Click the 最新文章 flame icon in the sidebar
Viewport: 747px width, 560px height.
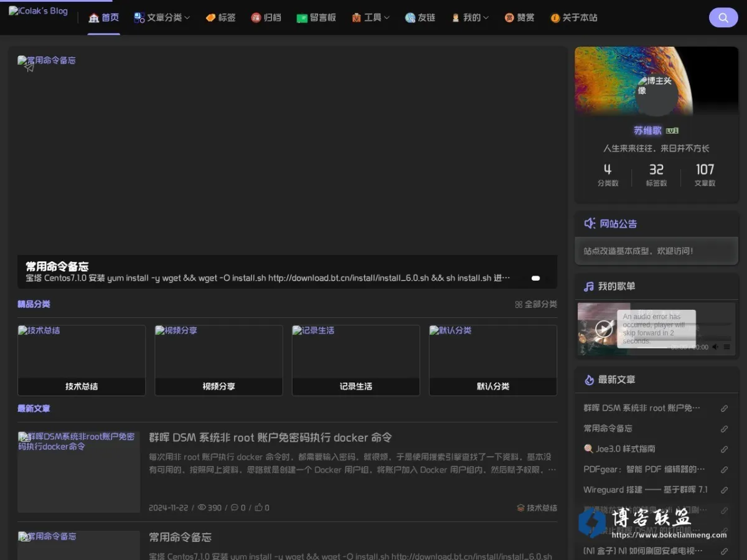(x=589, y=380)
